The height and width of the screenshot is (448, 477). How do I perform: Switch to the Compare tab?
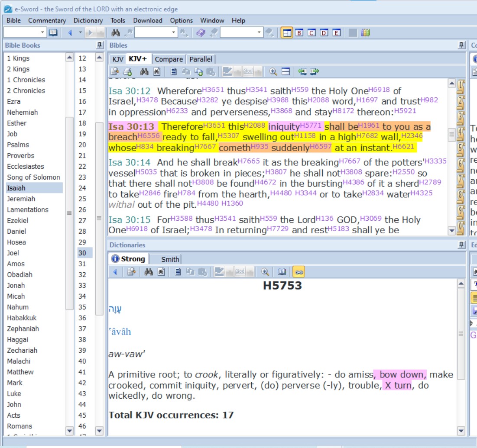[x=169, y=59]
